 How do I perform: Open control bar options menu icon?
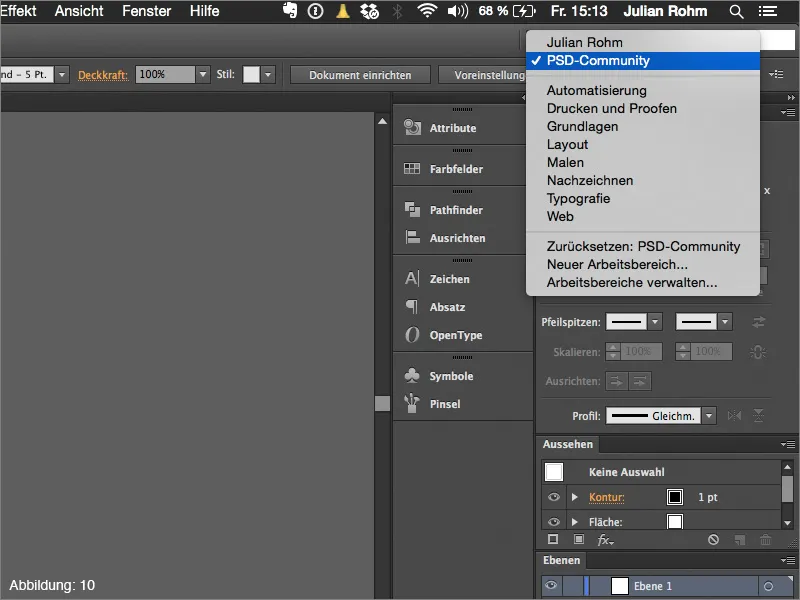tap(776, 74)
